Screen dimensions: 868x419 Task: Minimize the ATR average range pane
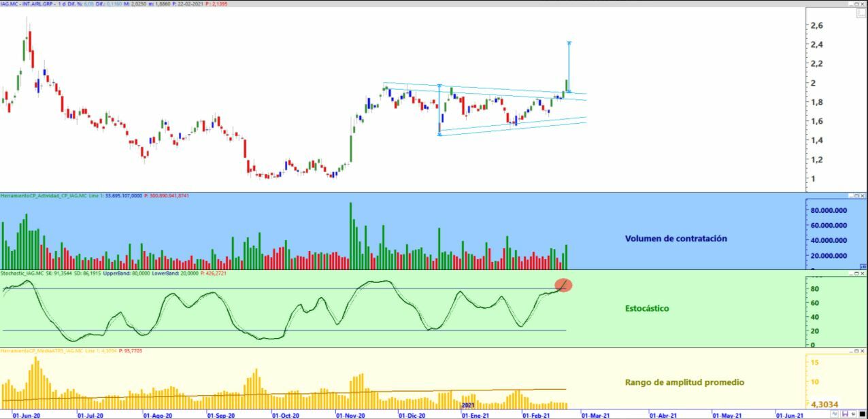850,351
